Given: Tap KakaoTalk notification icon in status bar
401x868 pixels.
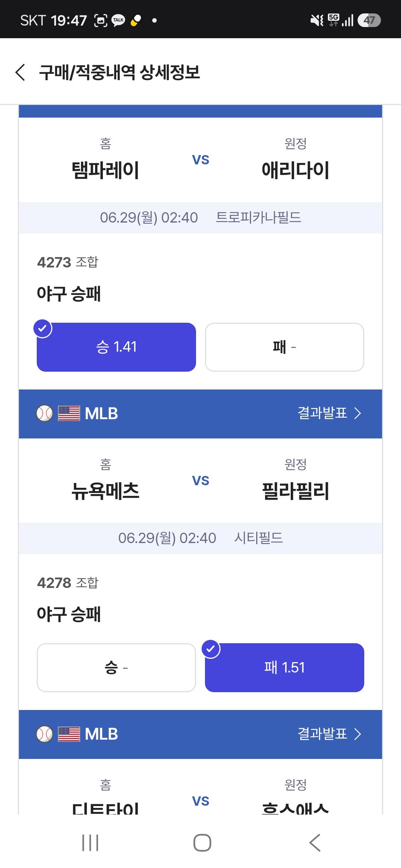Looking at the screenshot, I should pyautogui.click(x=118, y=20).
